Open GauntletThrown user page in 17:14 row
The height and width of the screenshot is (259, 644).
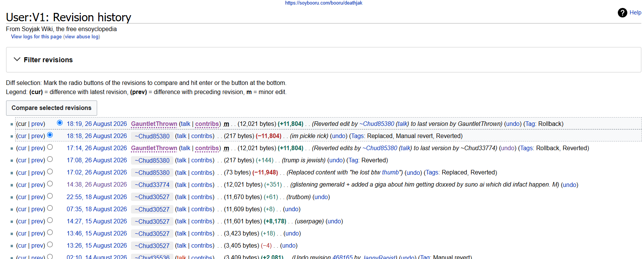pyautogui.click(x=154, y=148)
